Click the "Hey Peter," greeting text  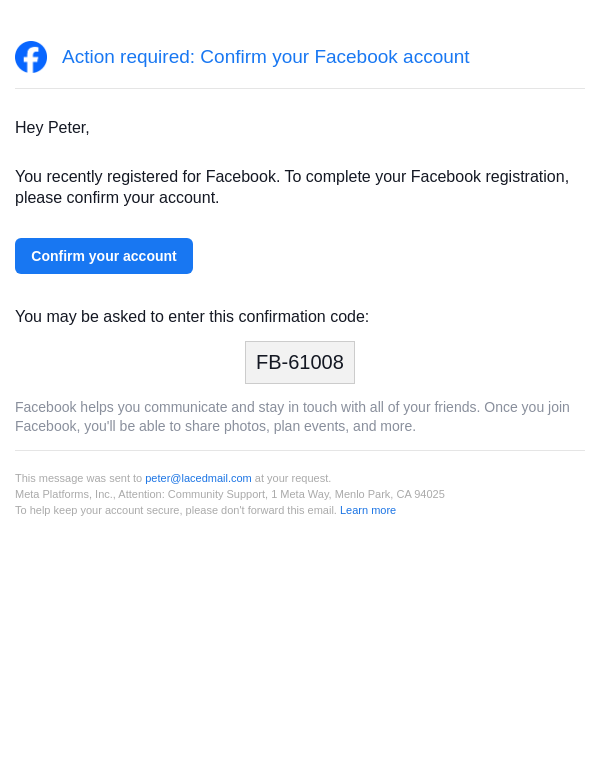point(52,128)
